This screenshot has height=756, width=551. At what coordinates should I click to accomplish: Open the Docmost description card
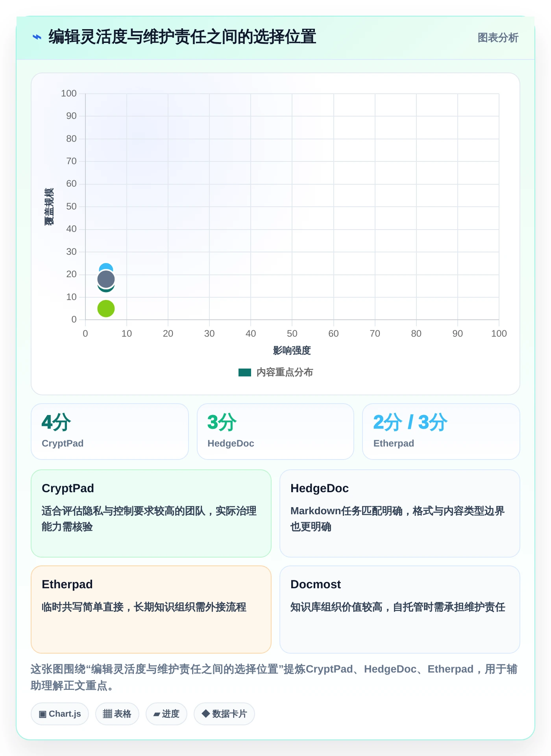(400, 610)
